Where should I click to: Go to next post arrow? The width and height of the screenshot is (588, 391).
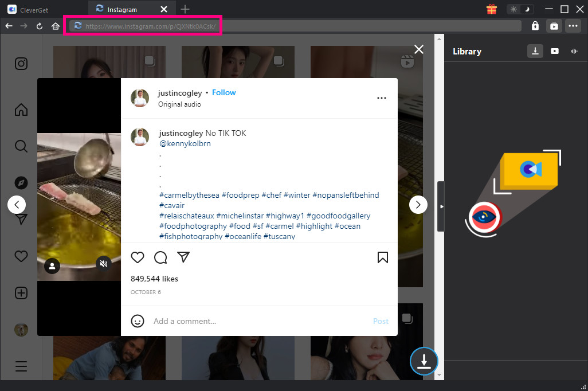tap(418, 204)
